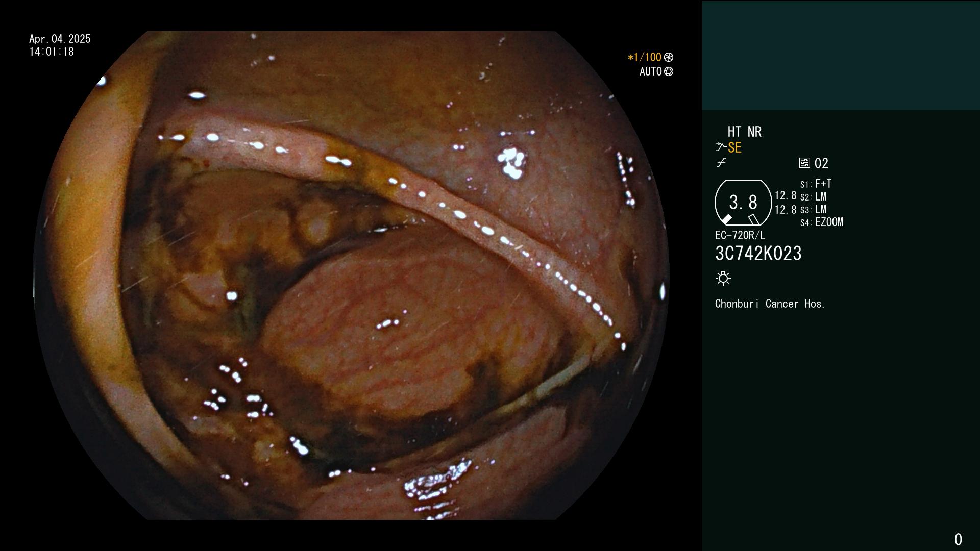Screen dimensions: 980x551
Task: Click the date text Apr.04.2025
Action: (60, 39)
